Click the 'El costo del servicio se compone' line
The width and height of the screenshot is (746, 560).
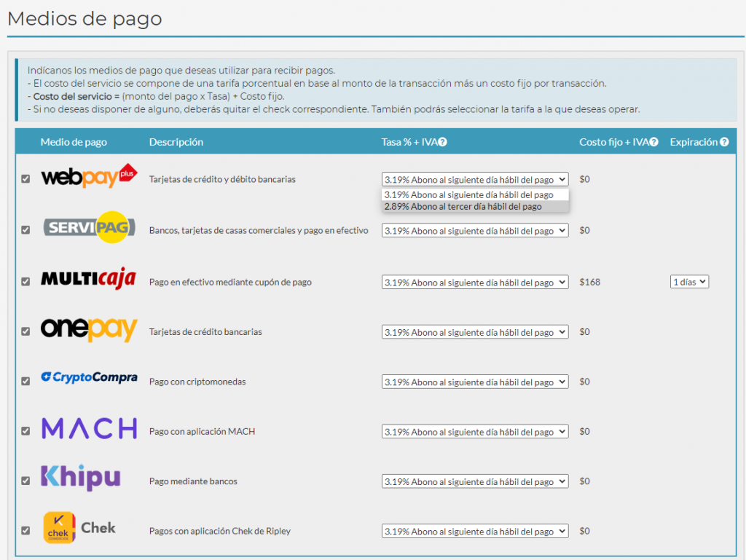pos(318,84)
